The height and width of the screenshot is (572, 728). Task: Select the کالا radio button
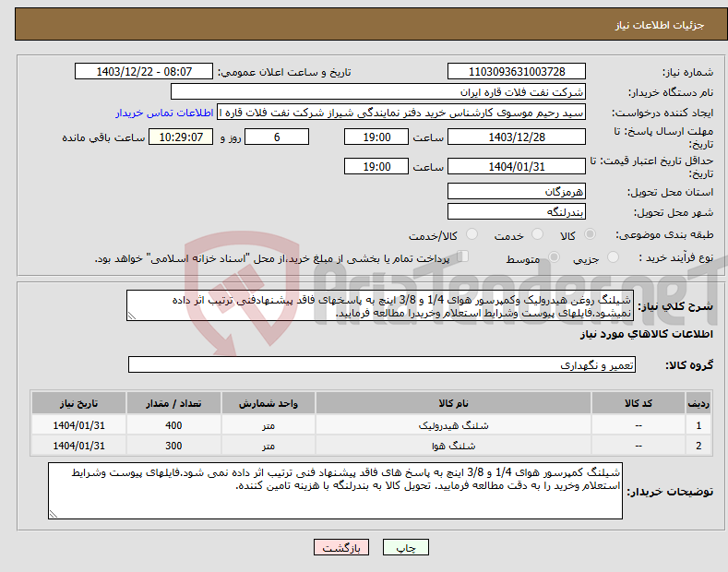(x=590, y=234)
